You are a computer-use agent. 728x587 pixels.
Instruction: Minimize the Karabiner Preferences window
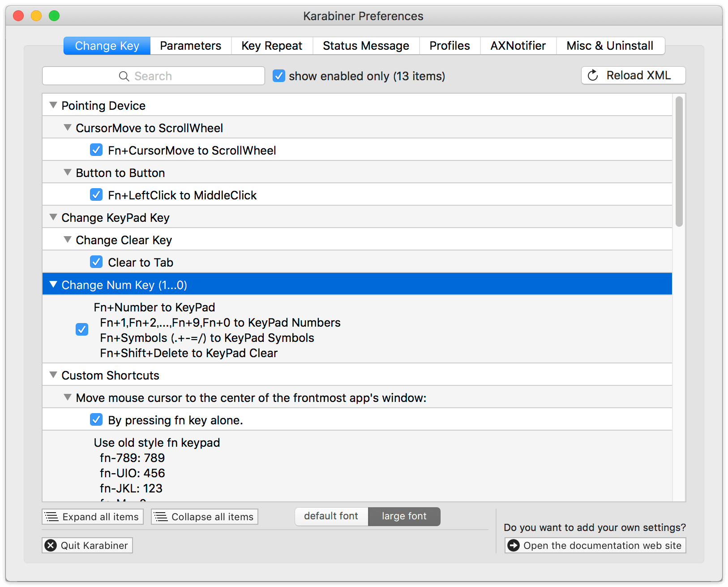click(x=36, y=16)
